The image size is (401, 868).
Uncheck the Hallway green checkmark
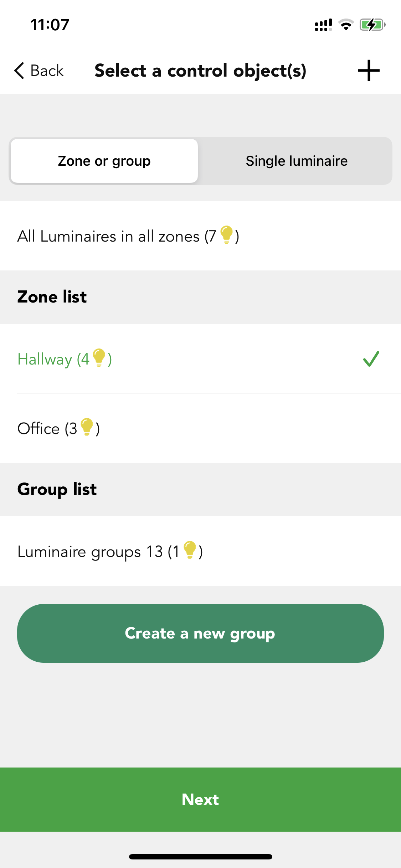[x=371, y=358]
